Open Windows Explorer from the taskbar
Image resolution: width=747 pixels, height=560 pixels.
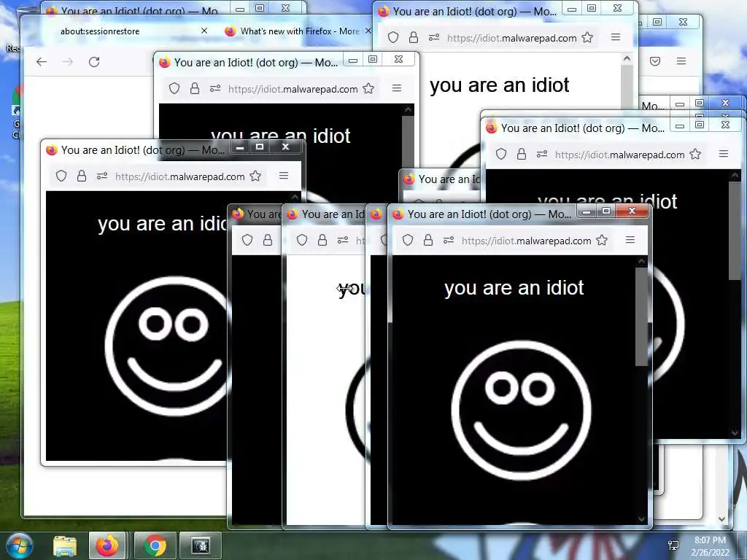coord(65,546)
